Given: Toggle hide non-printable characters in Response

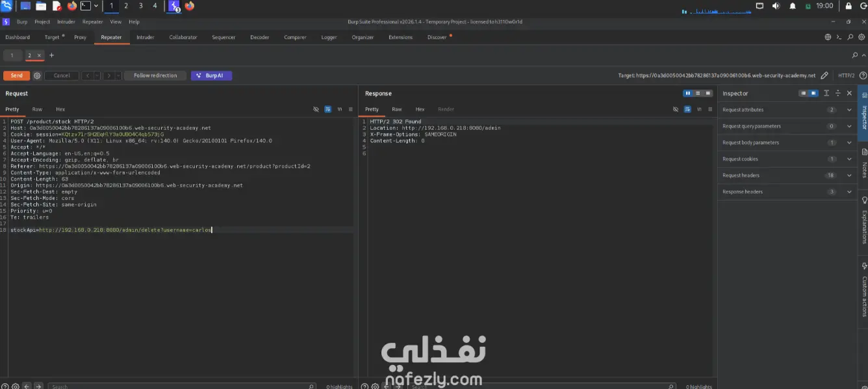Looking at the screenshot, I should point(676,109).
